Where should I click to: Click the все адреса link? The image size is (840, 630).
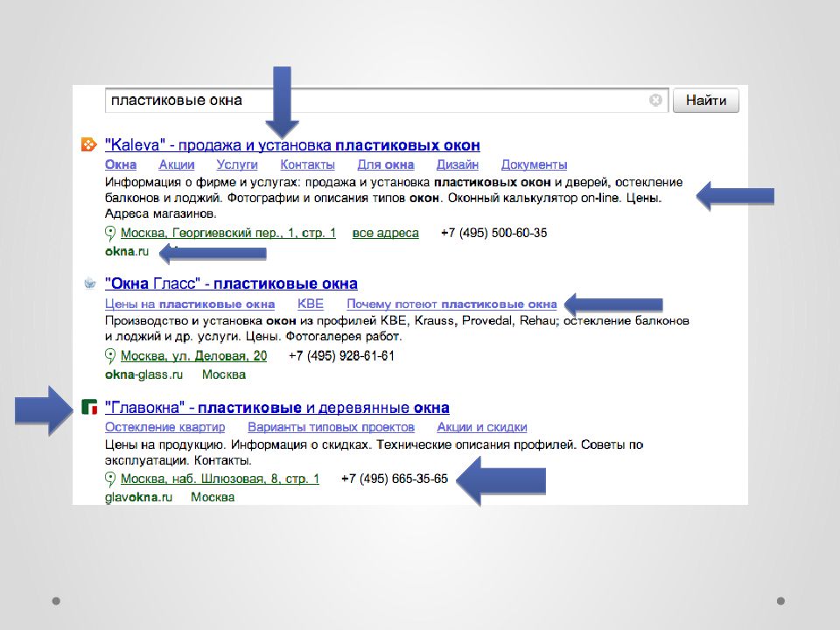tap(385, 233)
